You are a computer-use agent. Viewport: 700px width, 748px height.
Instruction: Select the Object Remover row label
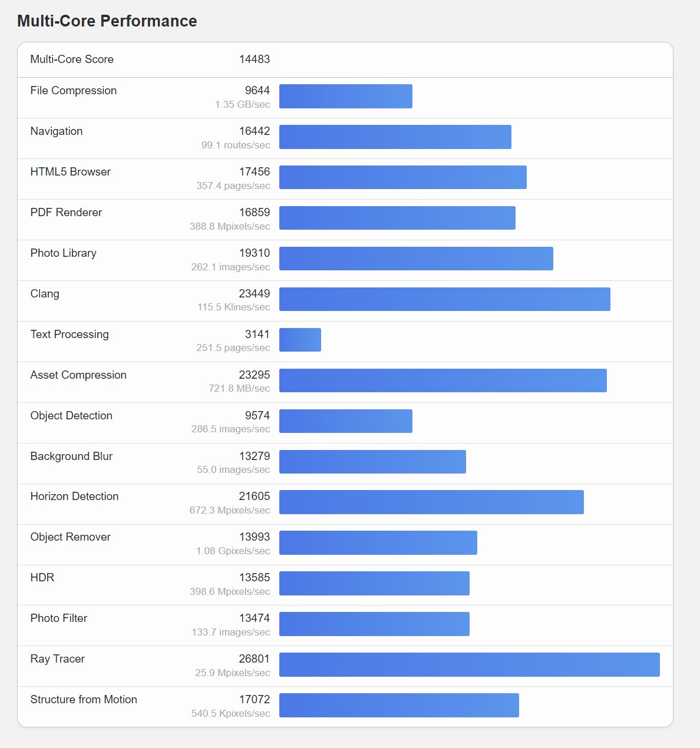(71, 537)
